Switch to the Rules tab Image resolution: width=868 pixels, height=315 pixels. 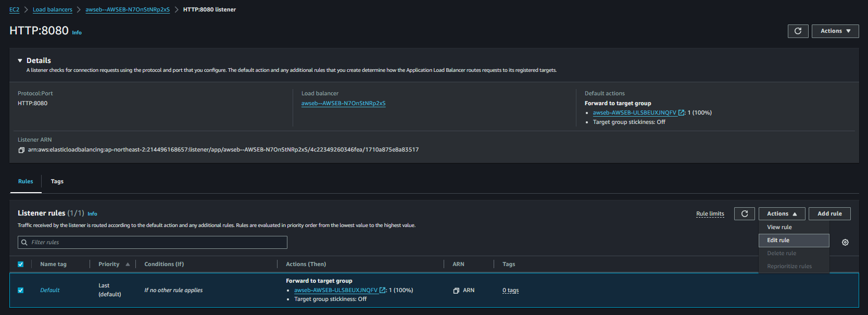click(x=26, y=181)
